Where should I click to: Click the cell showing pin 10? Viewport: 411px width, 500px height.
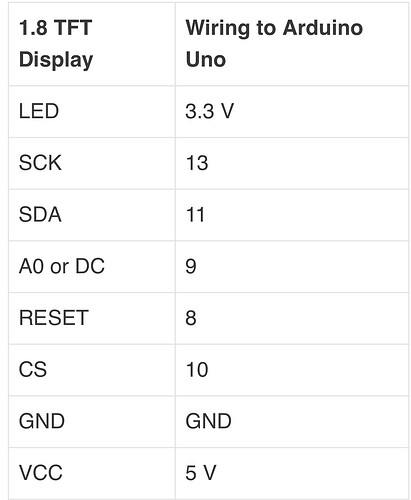coord(292,370)
